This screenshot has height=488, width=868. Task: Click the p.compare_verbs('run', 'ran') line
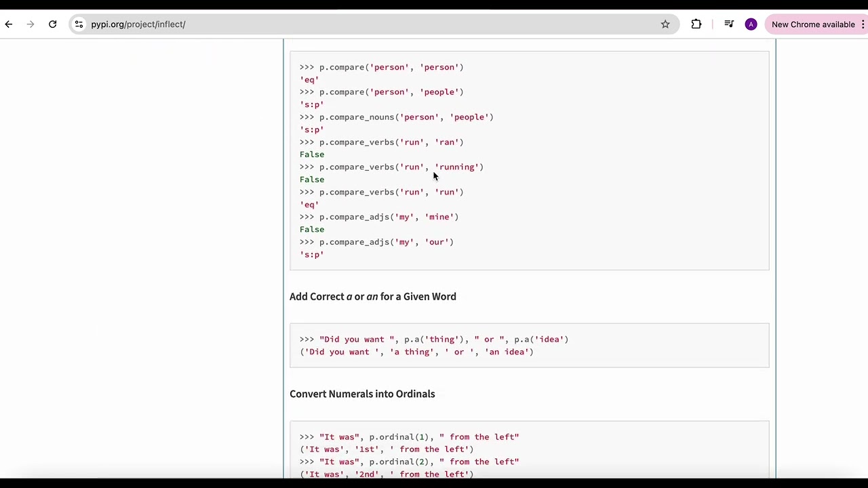382,142
